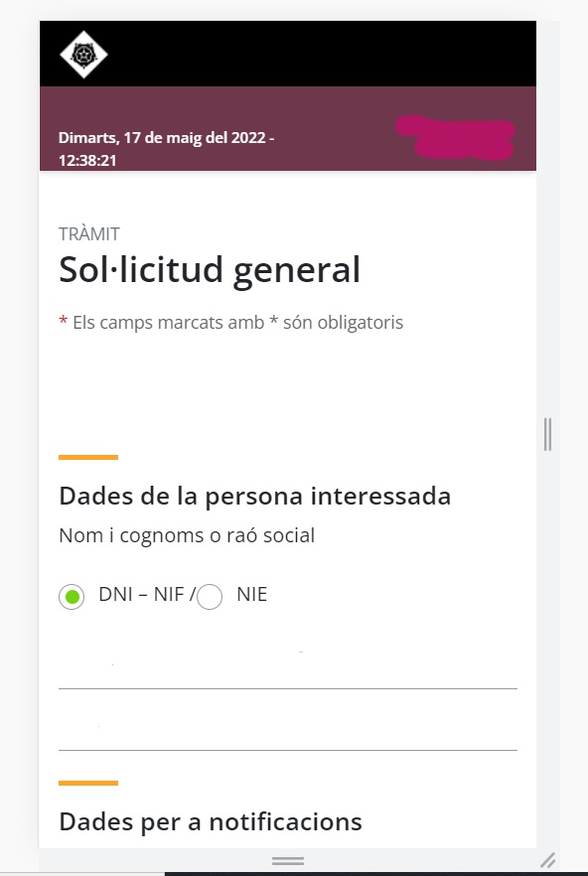The width and height of the screenshot is (588, 876).
Task: Focus the first empty input line below the radios
Action: (288, 669)
